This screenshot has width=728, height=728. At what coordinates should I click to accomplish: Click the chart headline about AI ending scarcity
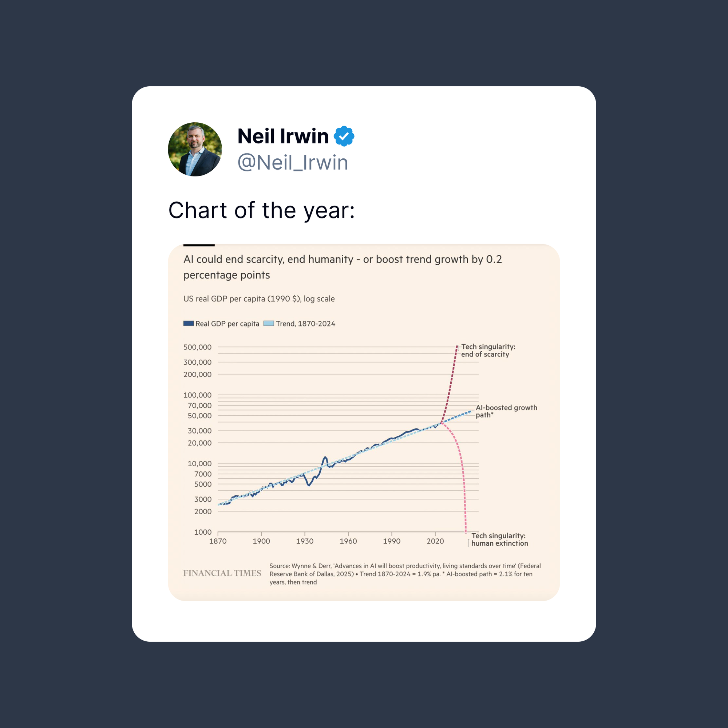(x=342, y=267)
